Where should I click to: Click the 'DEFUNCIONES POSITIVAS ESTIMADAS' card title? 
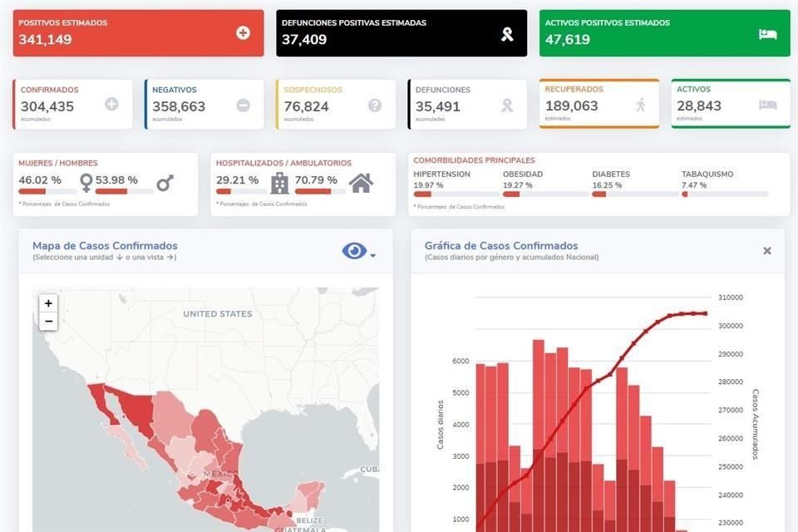(x=354, y=23)
